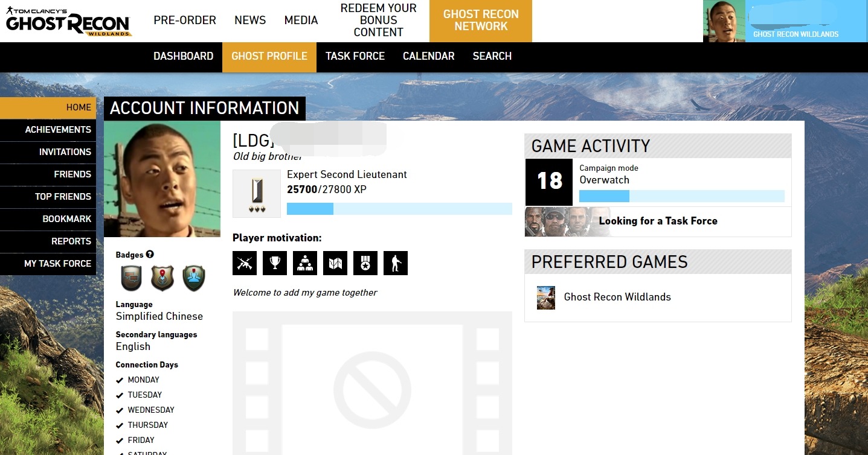The image size is (868, 455).
Task: Select the team hierarchy motivation icon
Action: pos(305,262)
